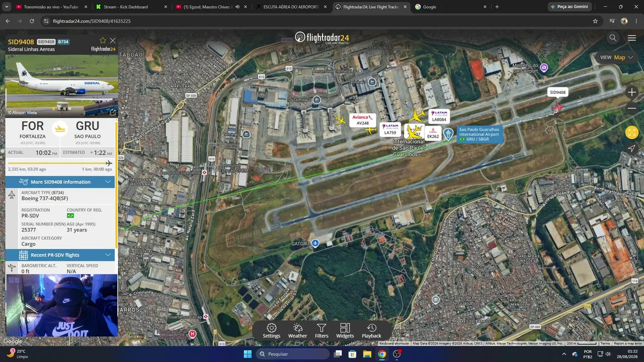Open the Chrome three-dot menu
Image resolution: width=644 pixels, height=362 pixels.
pos(636,21)
